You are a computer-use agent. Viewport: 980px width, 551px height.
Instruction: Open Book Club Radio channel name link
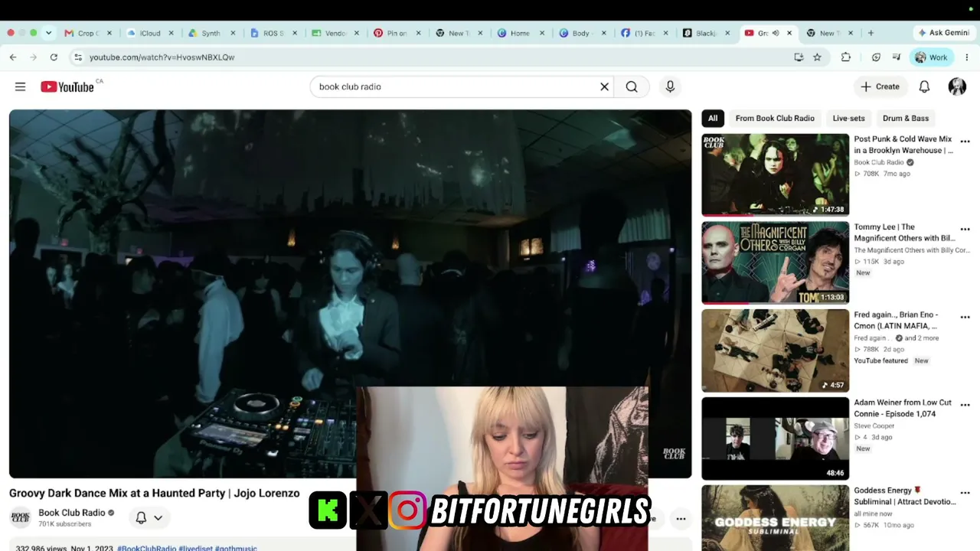point(72,513)
